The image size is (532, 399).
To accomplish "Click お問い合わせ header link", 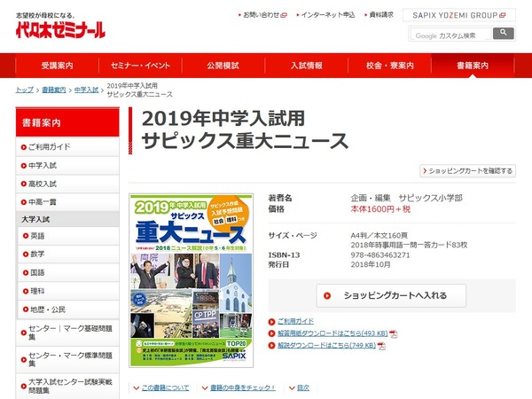I will tap(263, 15).
